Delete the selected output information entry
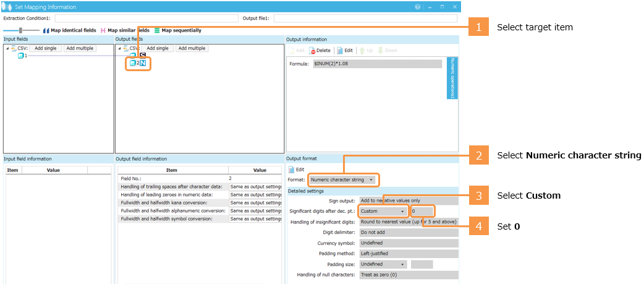Screen dimensions: 644x284 [x=320, y=51]
